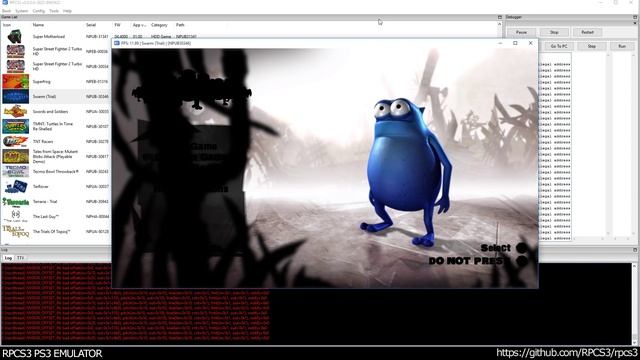Switch to the TTY tab
640x360 pixels.
tap(20, 258)
